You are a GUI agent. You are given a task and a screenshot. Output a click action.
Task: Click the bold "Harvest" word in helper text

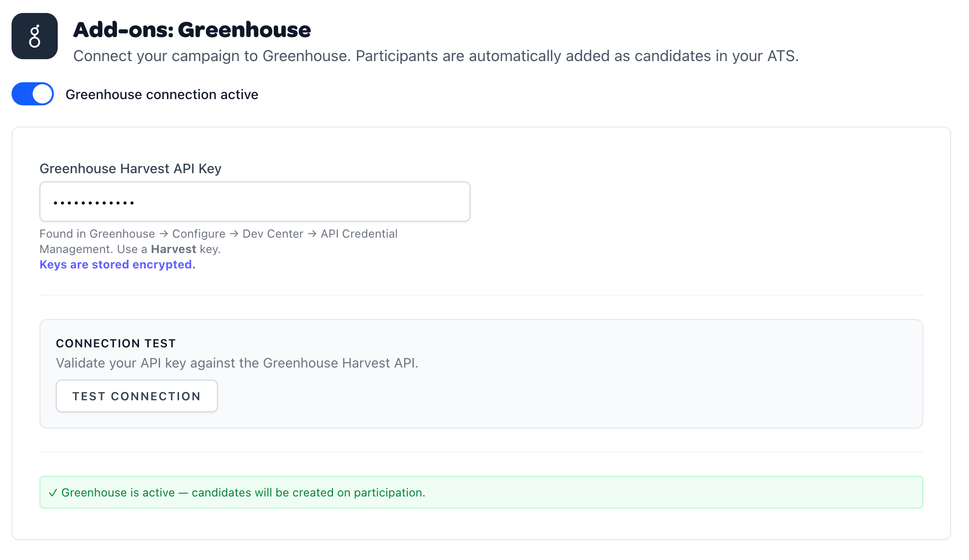coord(173,249)
